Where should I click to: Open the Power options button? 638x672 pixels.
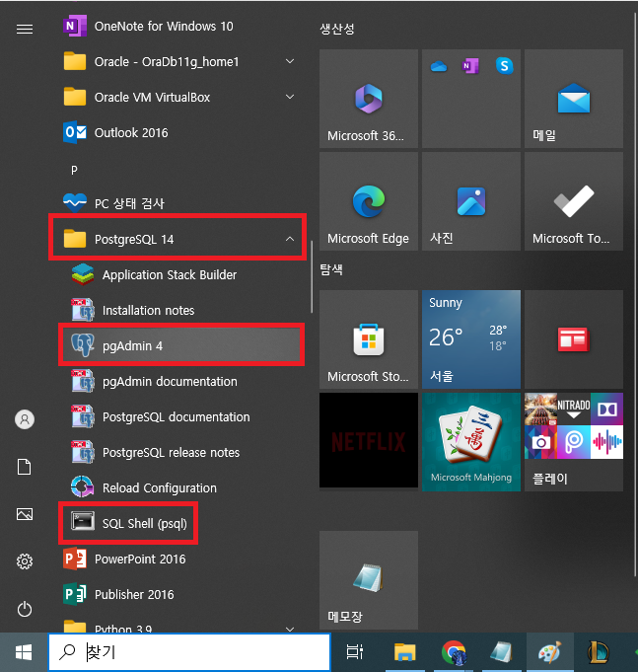(x=25, y=609)
